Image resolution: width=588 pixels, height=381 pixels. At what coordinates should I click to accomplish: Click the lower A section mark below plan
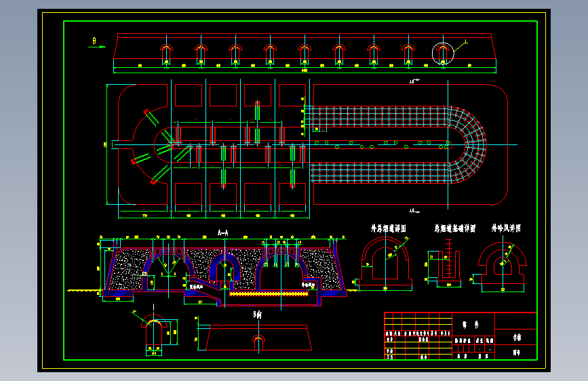click(x=414, y=211)
